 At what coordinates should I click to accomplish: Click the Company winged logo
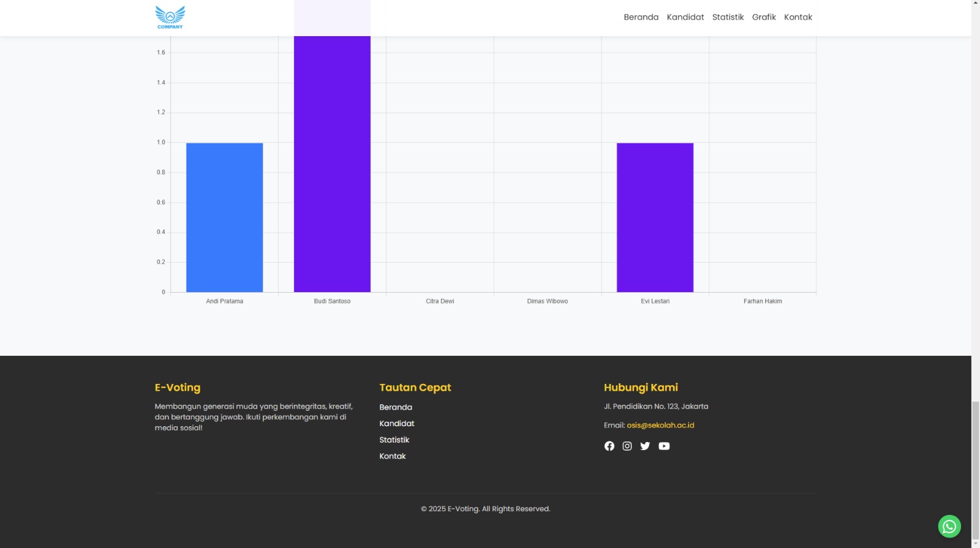(x=170, y=17)
